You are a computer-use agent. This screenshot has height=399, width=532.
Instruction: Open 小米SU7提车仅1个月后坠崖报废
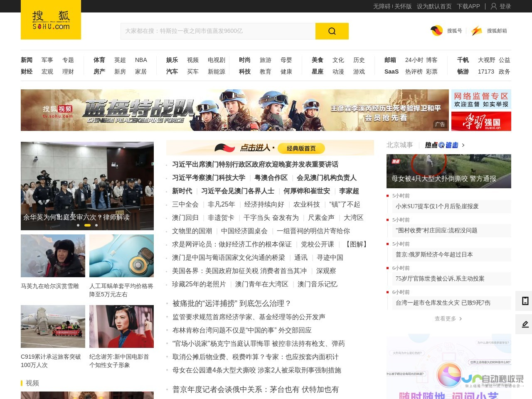[437, 206]
